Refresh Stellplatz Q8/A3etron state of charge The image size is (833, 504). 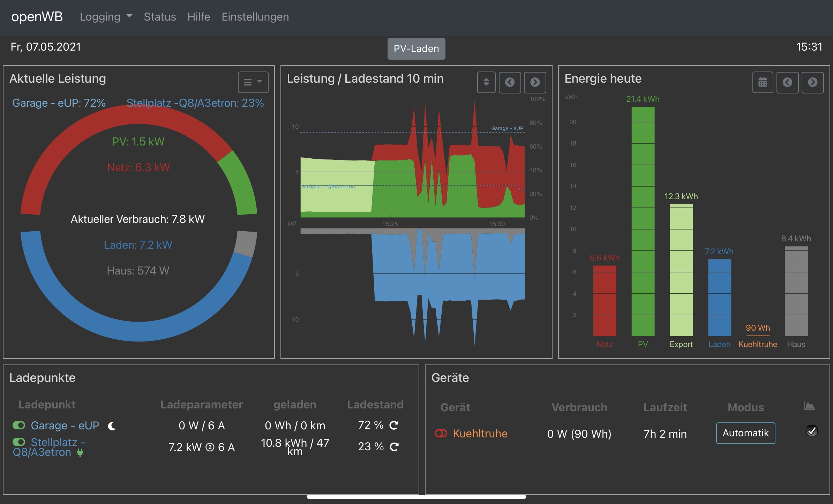pos(394,447)
